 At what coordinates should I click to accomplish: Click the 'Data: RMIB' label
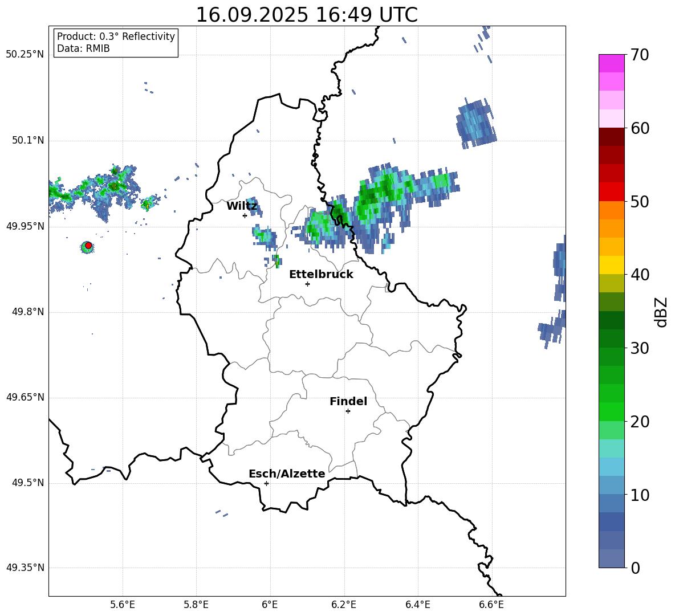pos(83,48)
